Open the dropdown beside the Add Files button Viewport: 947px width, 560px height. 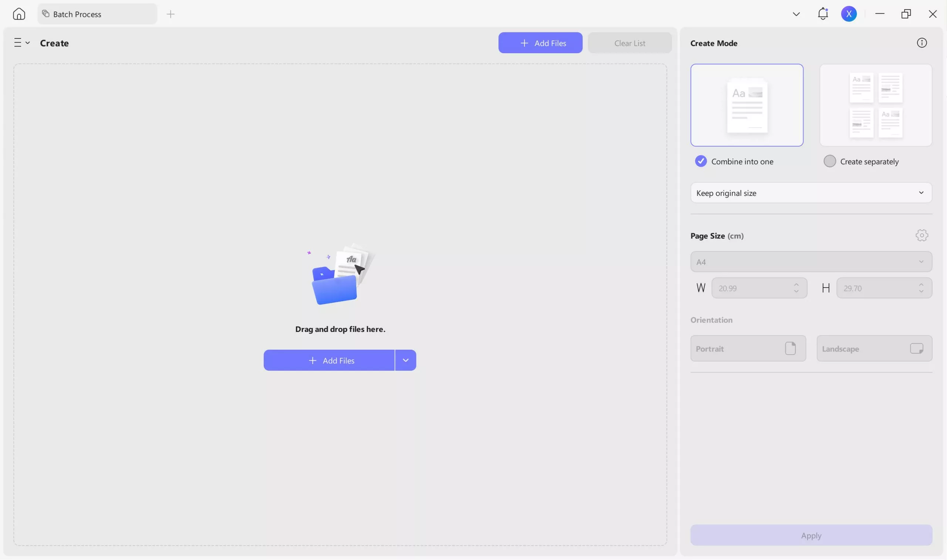click(x=405, y=360)
